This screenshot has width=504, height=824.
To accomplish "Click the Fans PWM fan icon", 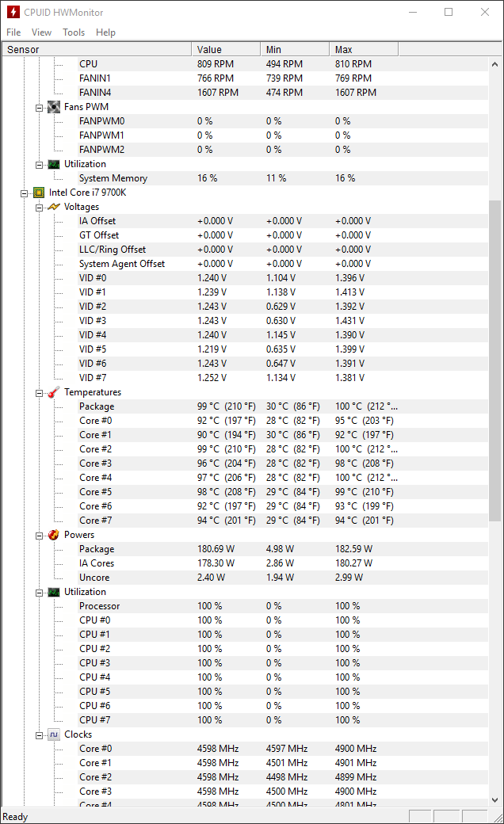I will pos(54,107).
